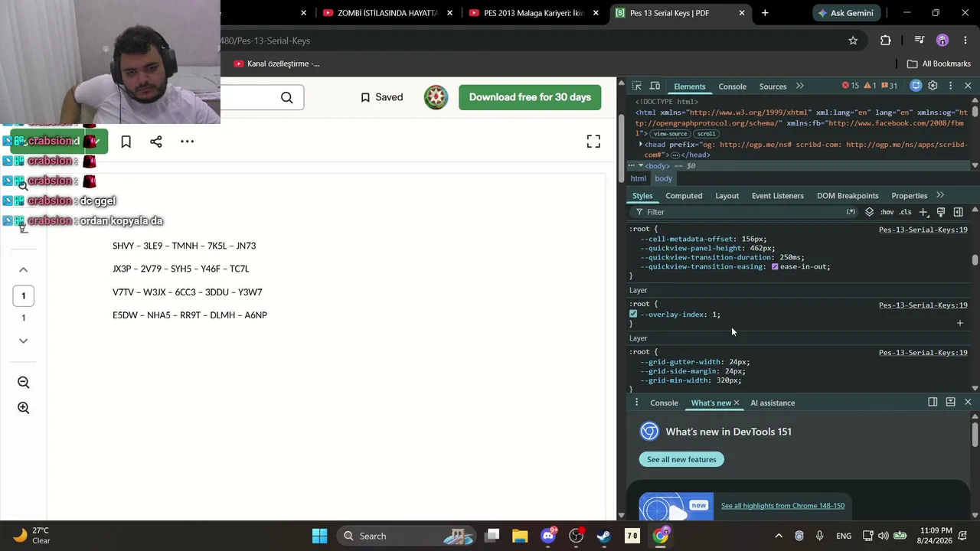Viewport: 980px width, 551px height.
Task: Open the body node actions ellipsis
Action: [x=632, y=165]
